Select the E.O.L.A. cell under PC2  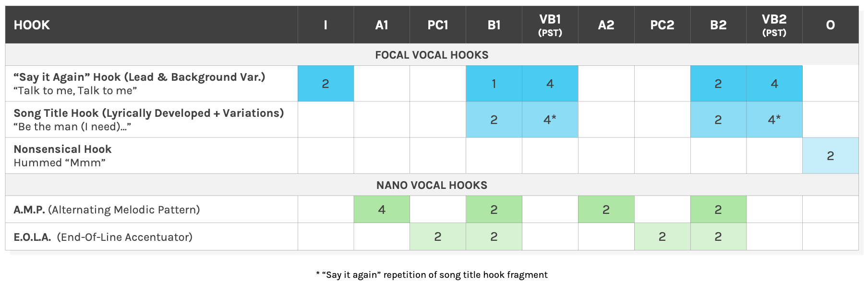[x=662, y=236]
